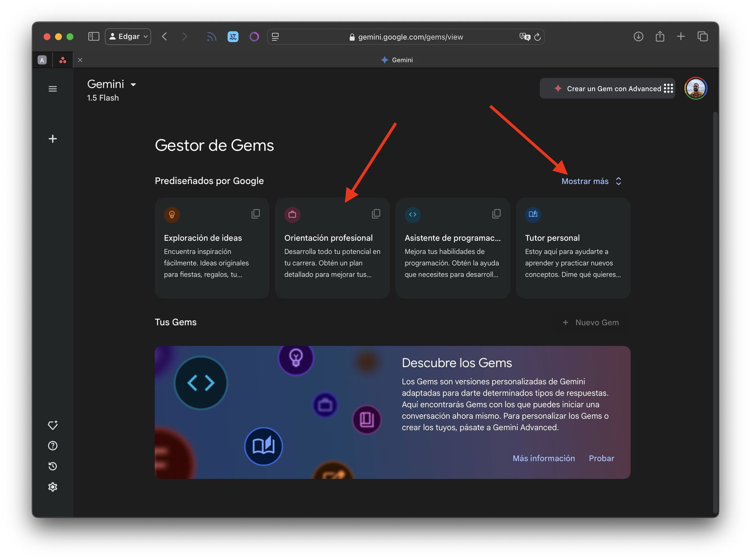Copy the Orientación profesional gem

376,214
